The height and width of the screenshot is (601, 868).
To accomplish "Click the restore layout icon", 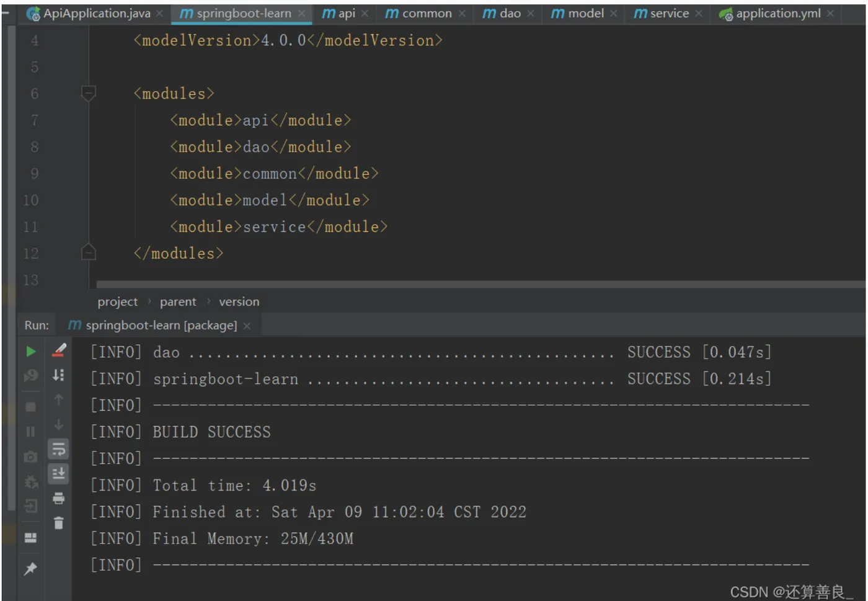I will [x=30, y=538].
